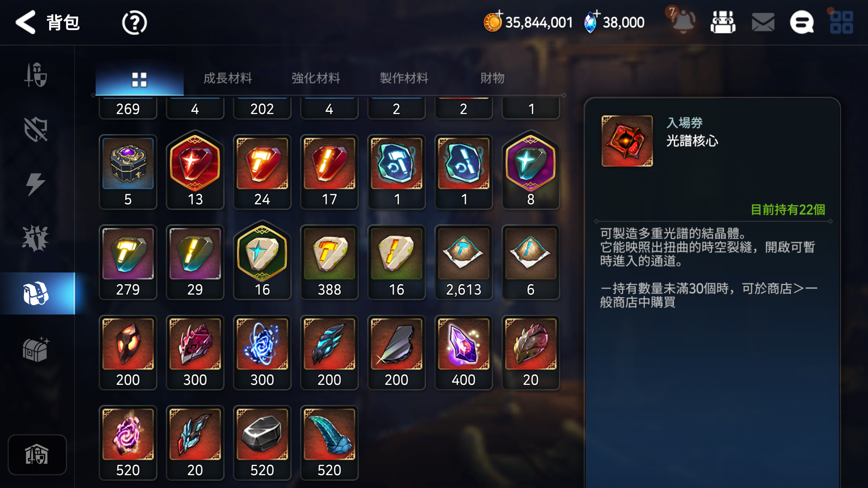Open the main menu grid icon
Screen dimensions: 868x488
(841, 22)
